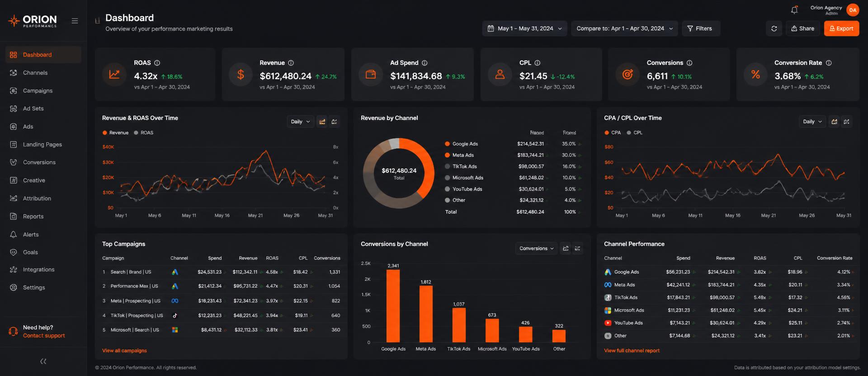Click Contact support link
Image resolution: width=868 pixels, height=376 pixels.
point(44,336)
